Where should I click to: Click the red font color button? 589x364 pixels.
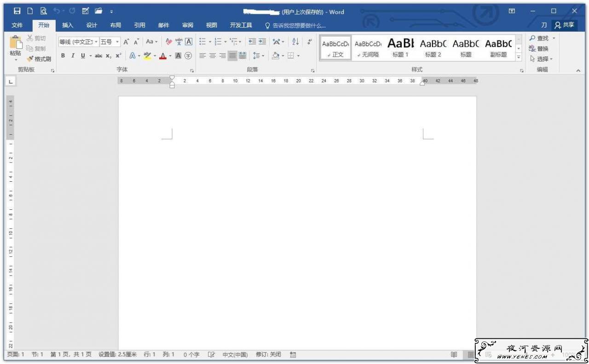[163, 56]
